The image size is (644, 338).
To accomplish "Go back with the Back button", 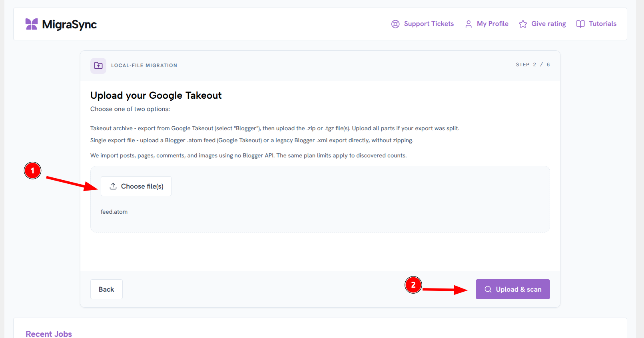I will (106, 289).
